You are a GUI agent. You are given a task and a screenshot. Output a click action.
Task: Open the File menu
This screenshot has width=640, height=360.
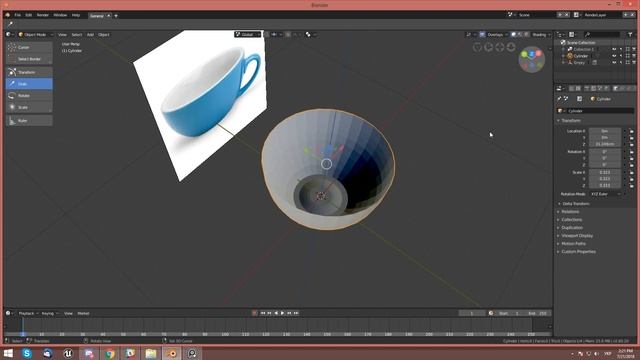[18, 15]
